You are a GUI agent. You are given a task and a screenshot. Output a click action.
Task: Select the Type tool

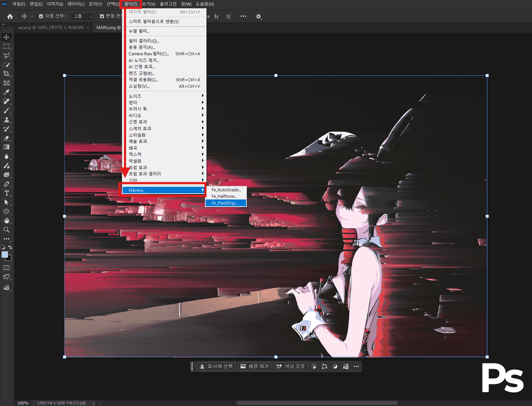[7, 193]
